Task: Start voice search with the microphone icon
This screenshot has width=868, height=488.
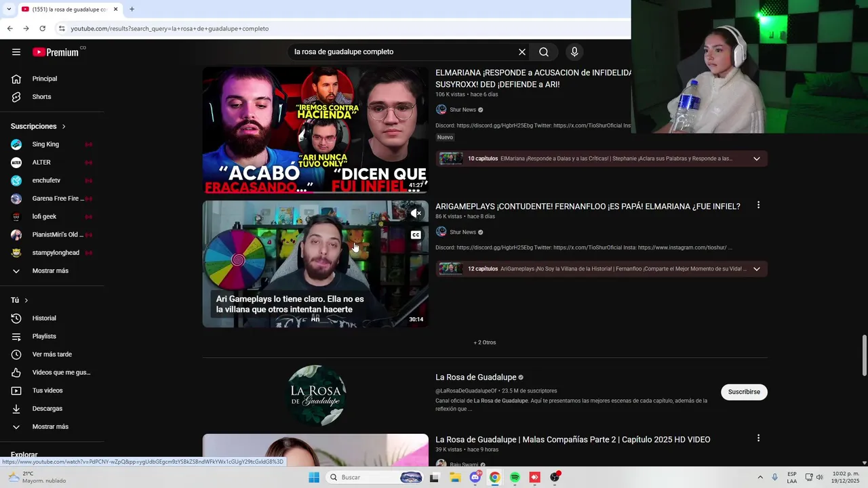Action: [x=574, y=52]
